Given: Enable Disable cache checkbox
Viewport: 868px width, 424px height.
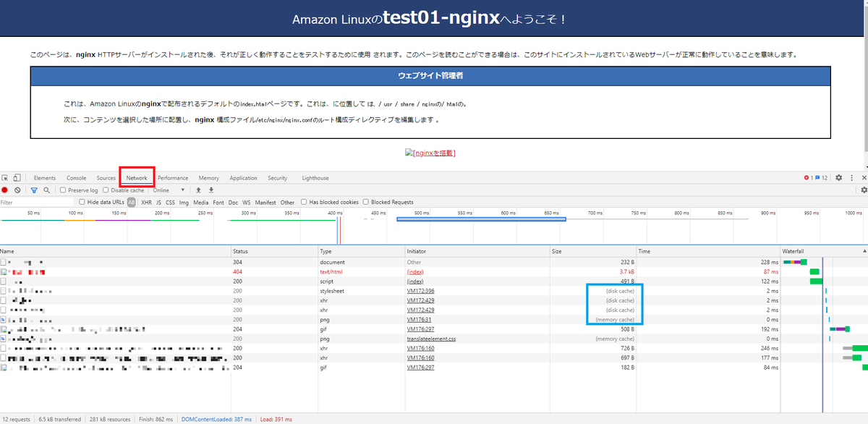Looking at the screenshot, I should coord(106,190).
